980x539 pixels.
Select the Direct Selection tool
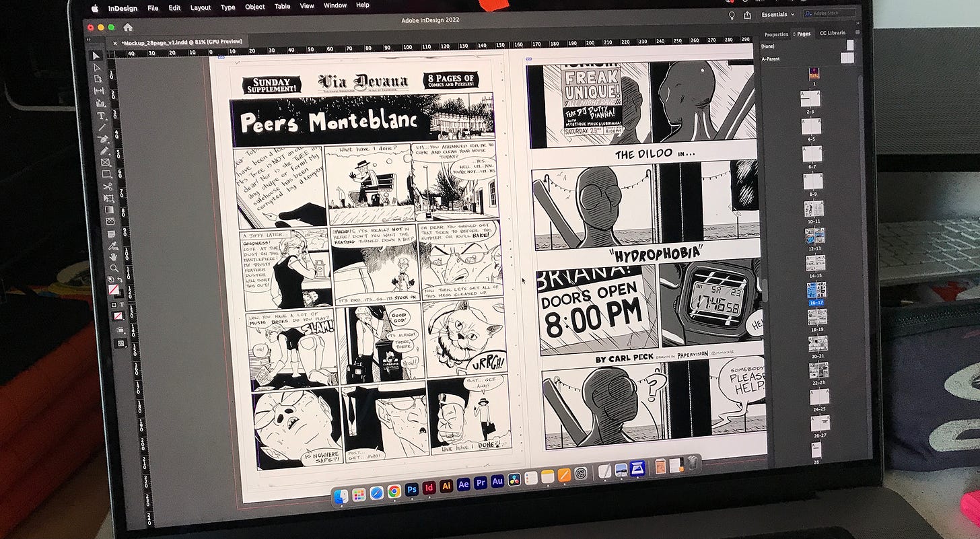coord(97,68)
